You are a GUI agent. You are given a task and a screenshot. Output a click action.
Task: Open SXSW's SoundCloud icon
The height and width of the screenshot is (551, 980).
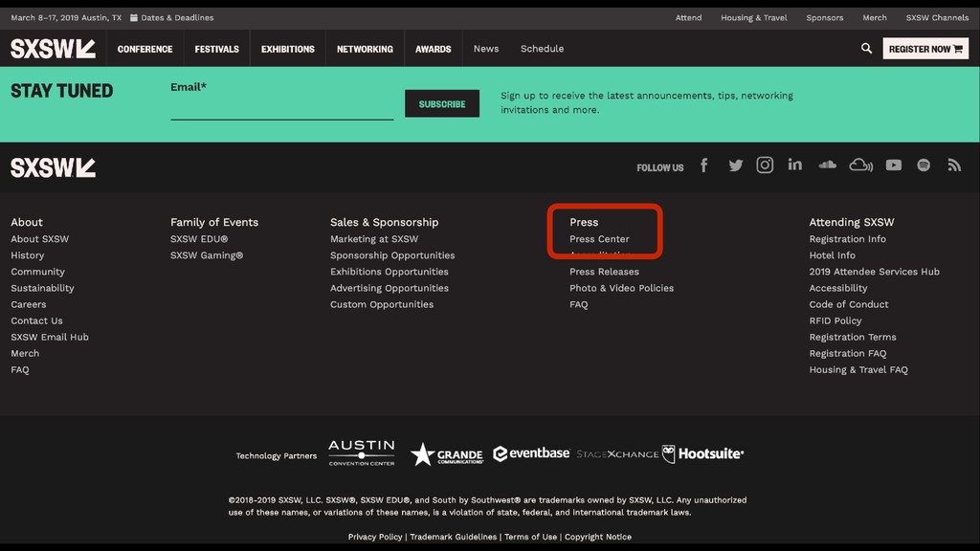(828, 165)
